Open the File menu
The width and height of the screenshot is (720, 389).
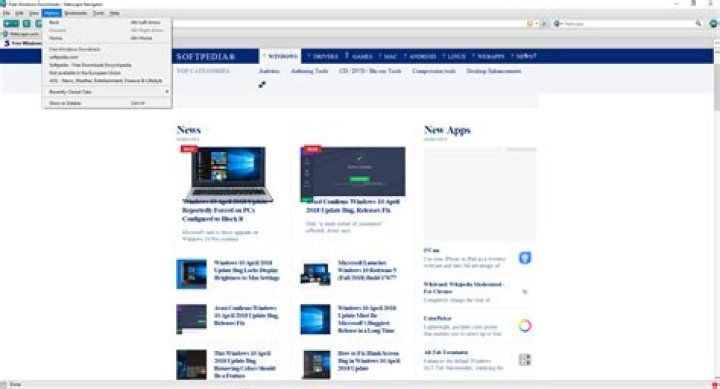6,13
